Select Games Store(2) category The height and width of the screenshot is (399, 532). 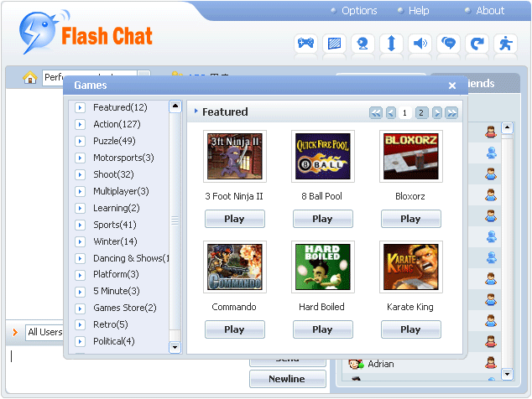coord(125,308)
